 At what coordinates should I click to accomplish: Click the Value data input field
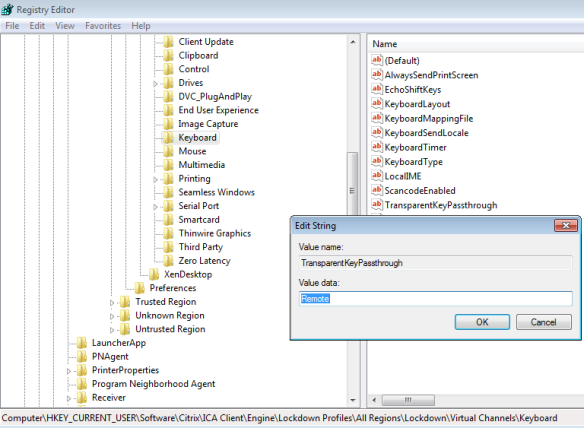[x=435, y=299]
